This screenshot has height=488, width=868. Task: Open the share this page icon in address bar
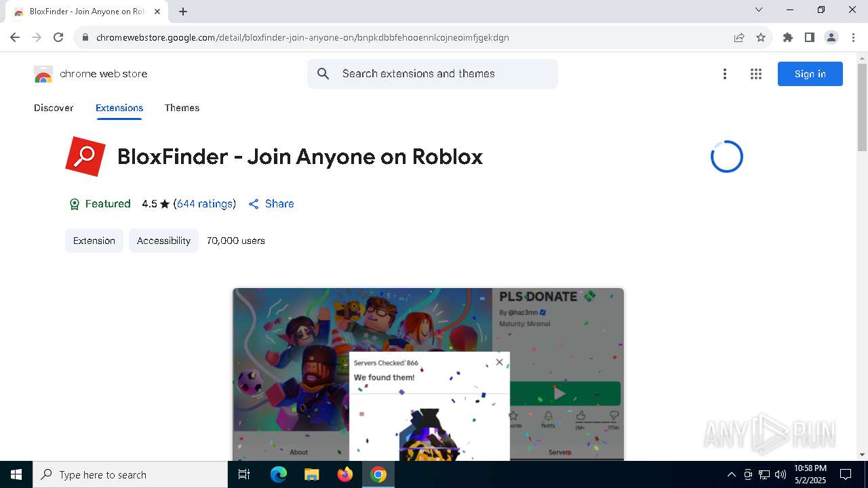click(739, 37)
